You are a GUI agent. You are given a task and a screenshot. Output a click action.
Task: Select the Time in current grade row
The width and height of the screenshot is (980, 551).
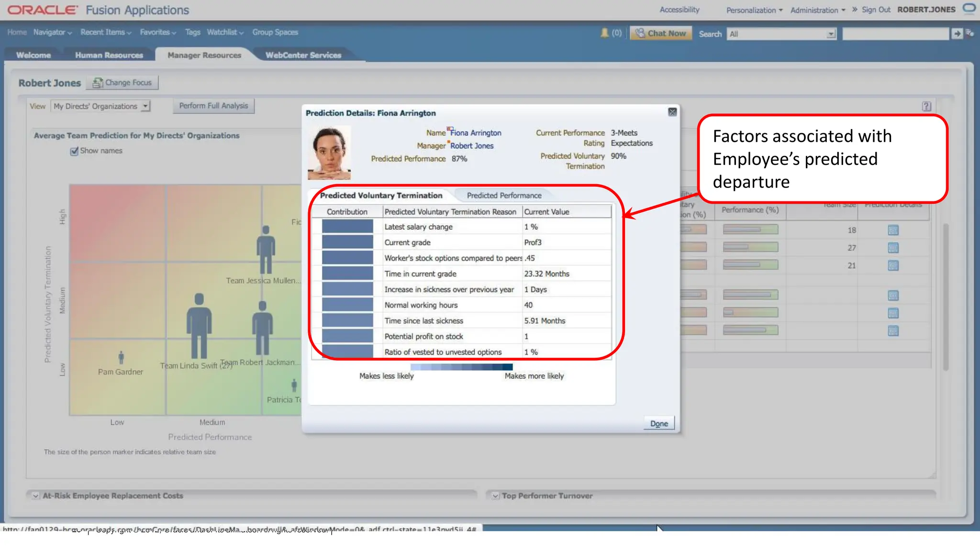click(x=461, y=274)
